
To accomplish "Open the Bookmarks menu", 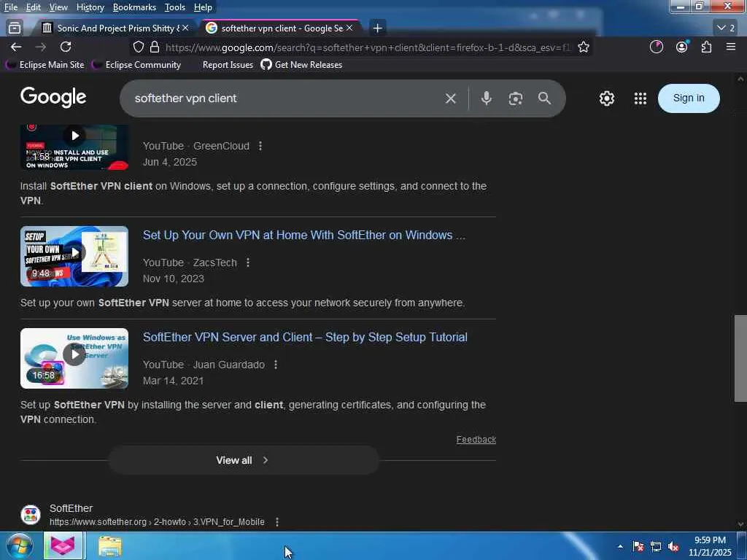I will (134, 7).
